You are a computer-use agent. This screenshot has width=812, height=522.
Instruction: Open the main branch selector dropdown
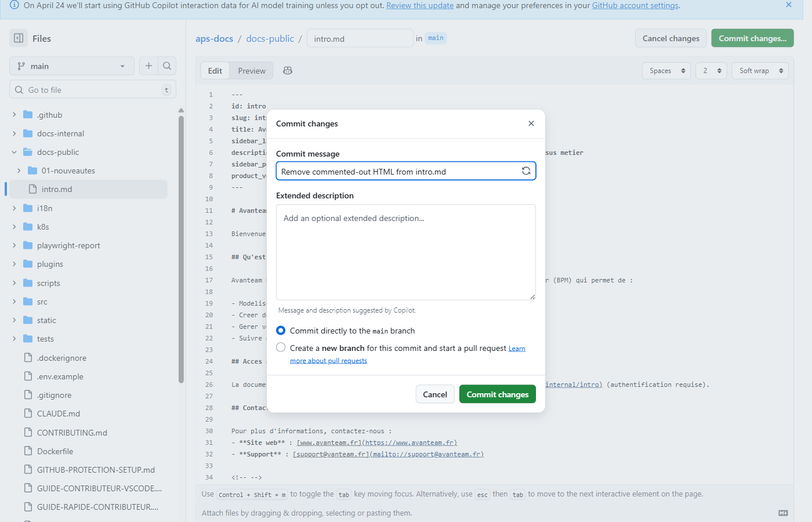click(x=71, y=66)
